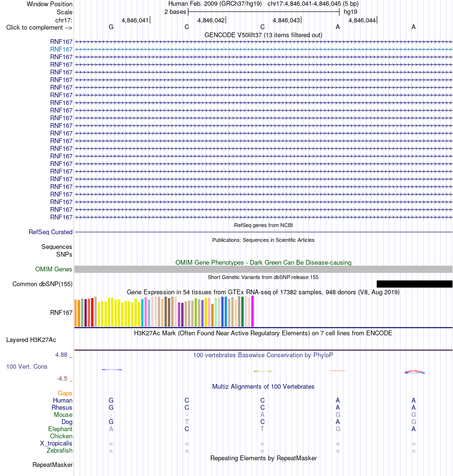Open '100 vertebrates Basewise Conservation by PhyloP' title
Screen dimensions: 453x476
[x=263, y=355]
